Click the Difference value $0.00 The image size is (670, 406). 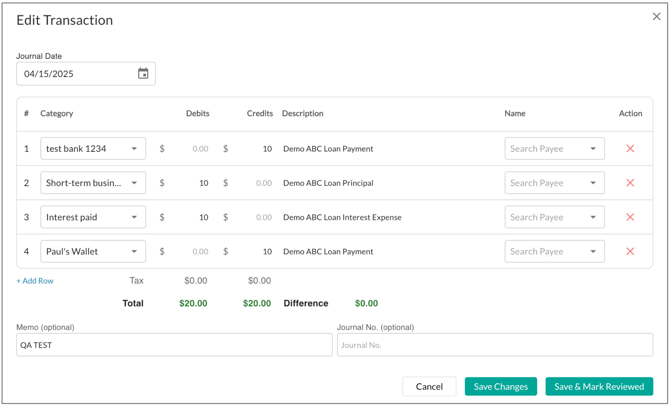(367, 303)
